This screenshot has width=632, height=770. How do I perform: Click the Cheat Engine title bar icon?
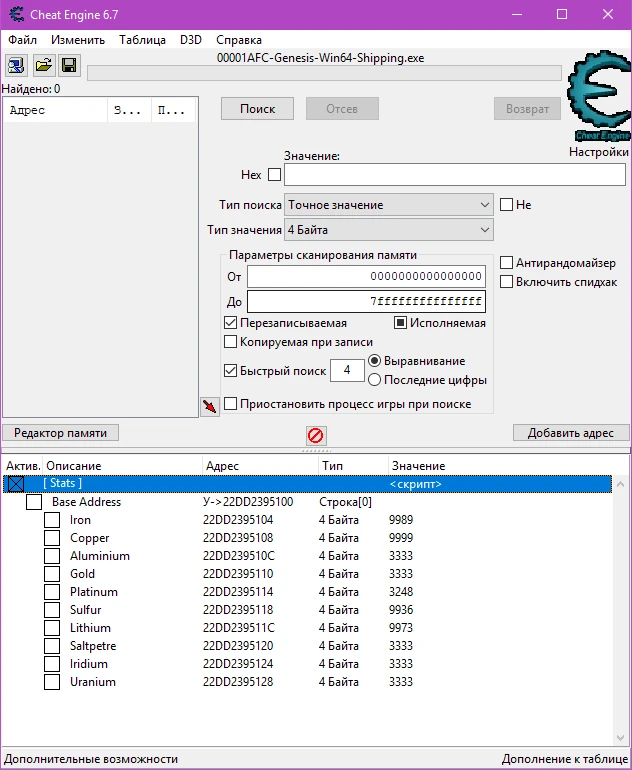(x=16, y=14)
